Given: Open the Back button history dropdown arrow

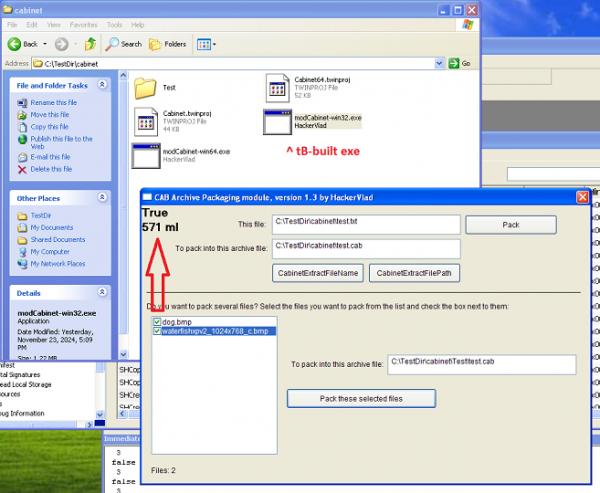Looking at the screenshot, I should pyautogui.click(x=45, y=44).
